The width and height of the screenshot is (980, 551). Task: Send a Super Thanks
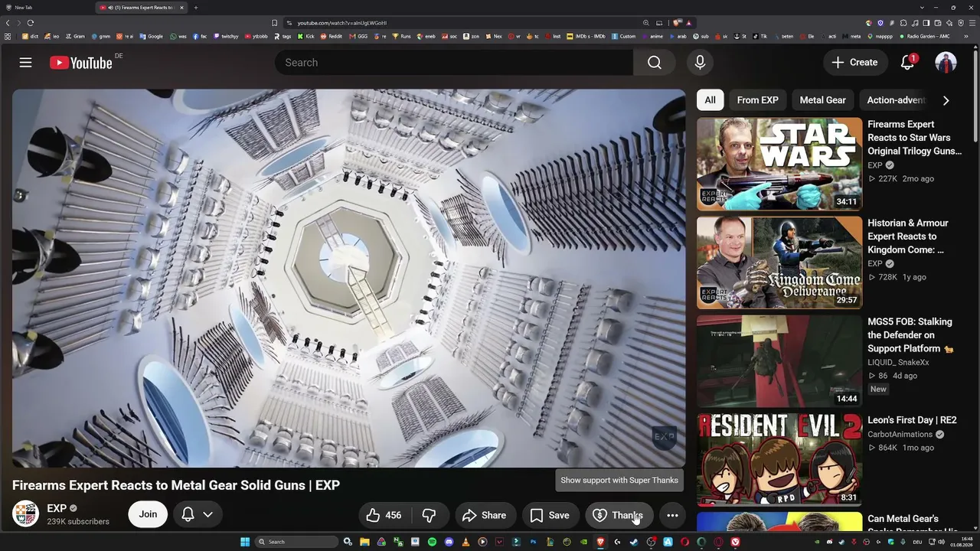pyautogui.click(x=619, y=515)
